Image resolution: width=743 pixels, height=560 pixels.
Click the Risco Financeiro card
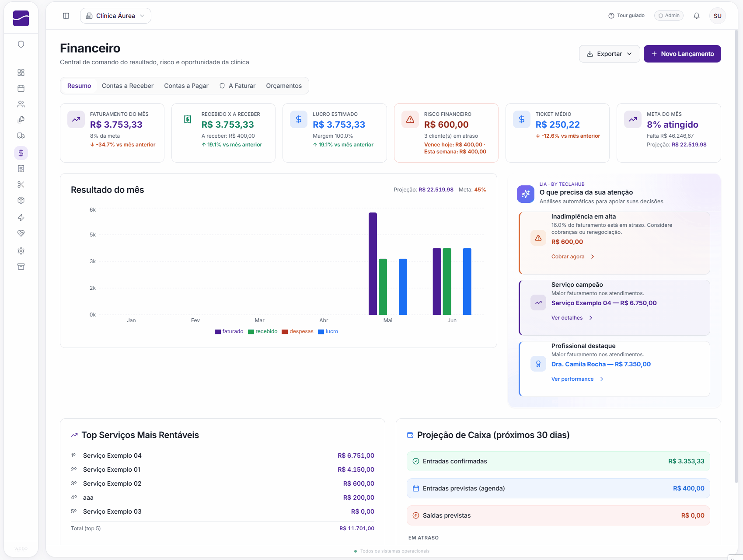pyautogui.click(x=446, y=133)
